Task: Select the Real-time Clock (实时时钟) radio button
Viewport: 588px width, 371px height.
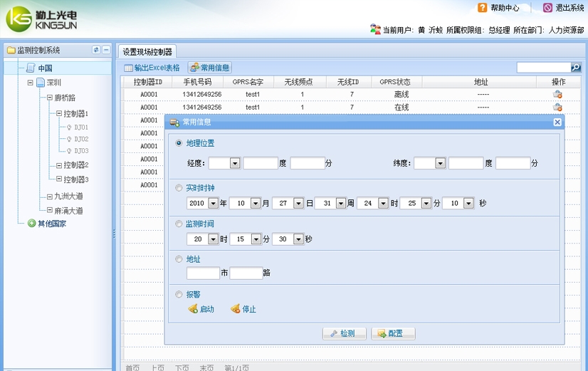Action: coord(179,188)
